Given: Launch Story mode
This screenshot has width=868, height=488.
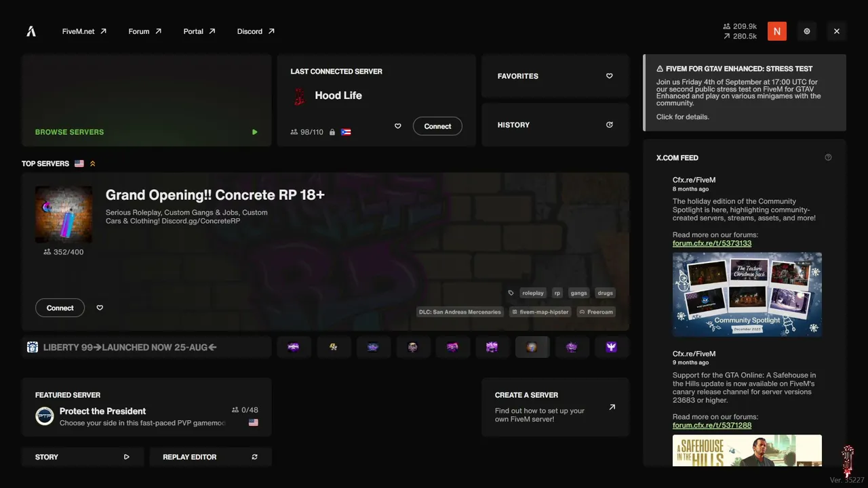Looking at the screenshot, I should click(83, 457).
